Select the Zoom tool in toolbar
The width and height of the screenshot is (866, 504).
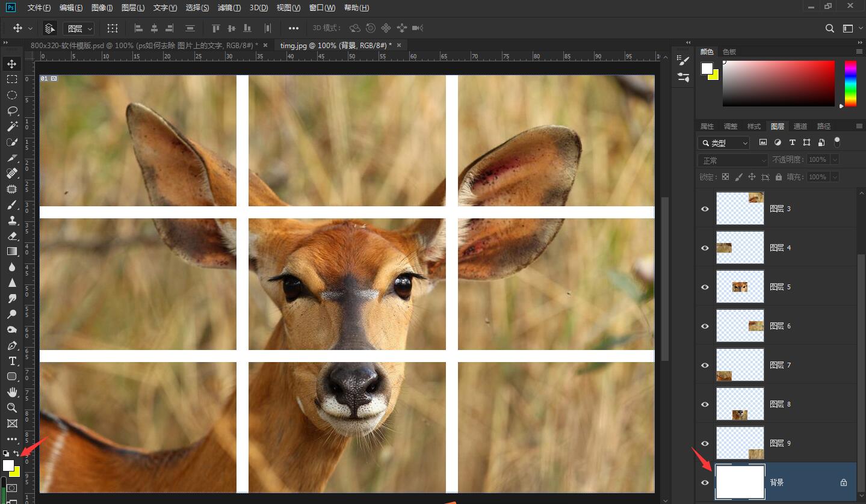coord(11,408)
